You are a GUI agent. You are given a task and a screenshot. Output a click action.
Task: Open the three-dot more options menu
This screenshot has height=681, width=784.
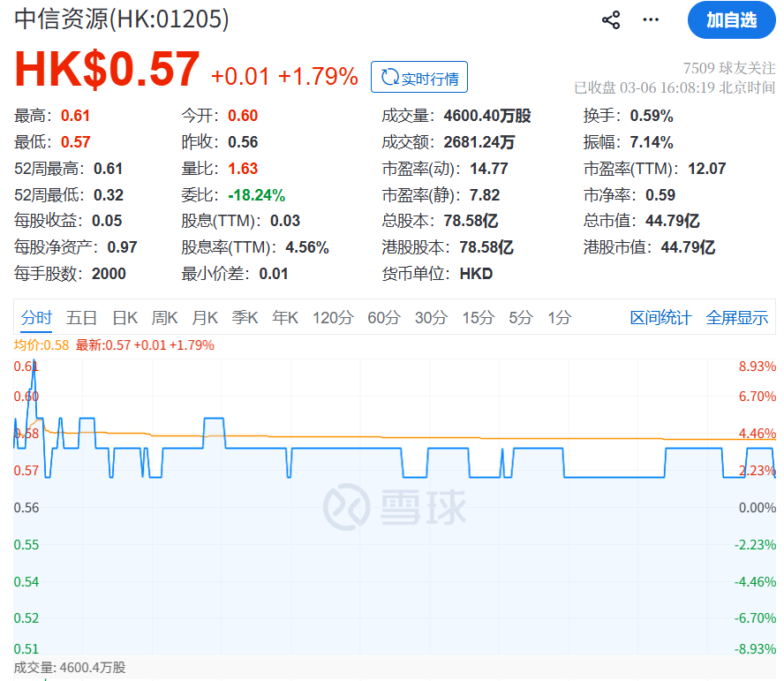(651, 20)
